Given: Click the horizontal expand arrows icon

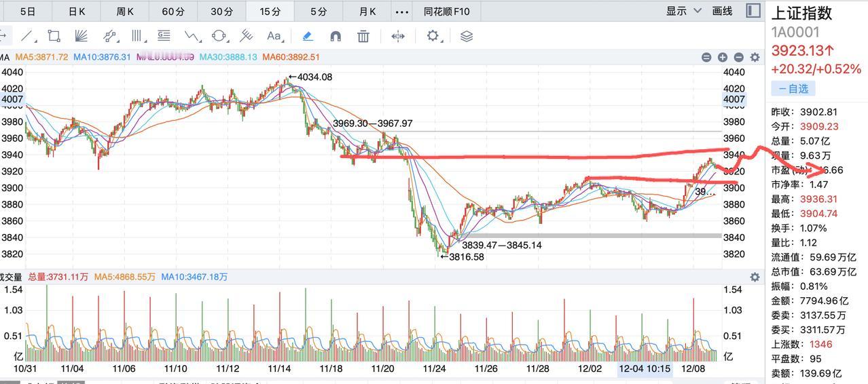Looking at the screenshot, I should coord(398,36).
